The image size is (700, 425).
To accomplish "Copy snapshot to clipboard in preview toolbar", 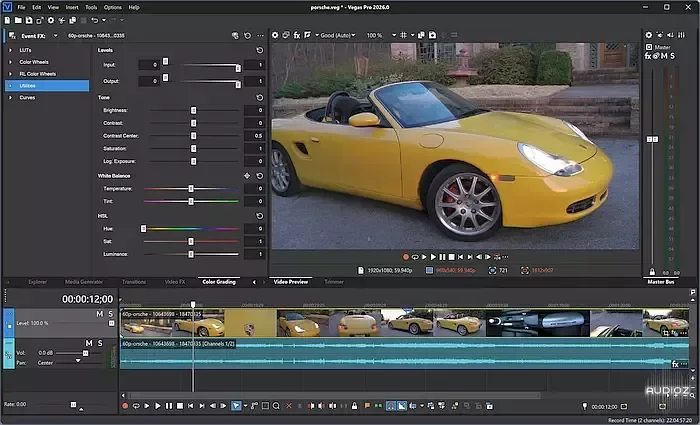I will click(x=421, y=35).
